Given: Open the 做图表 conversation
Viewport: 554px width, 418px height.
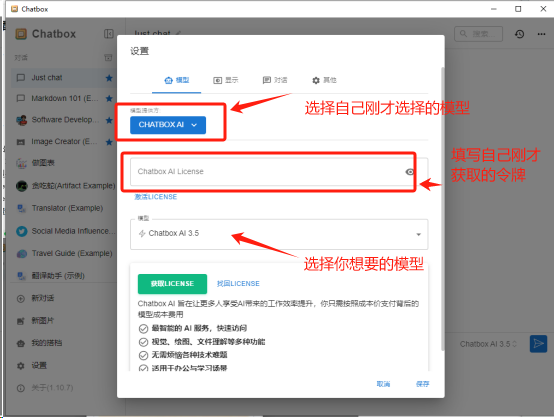Looking at the screenshot, I should coord(64,163).
